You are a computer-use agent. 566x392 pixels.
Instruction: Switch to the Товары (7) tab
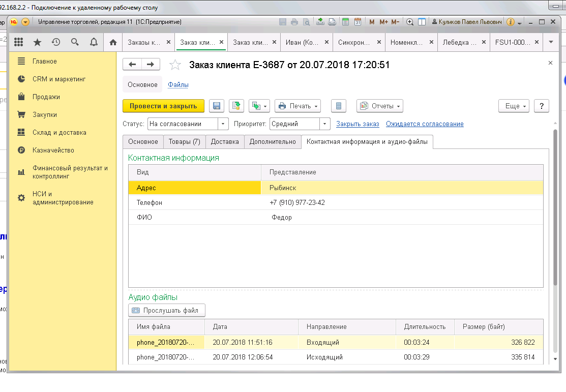pyautogui.click(x=184, y=142)
